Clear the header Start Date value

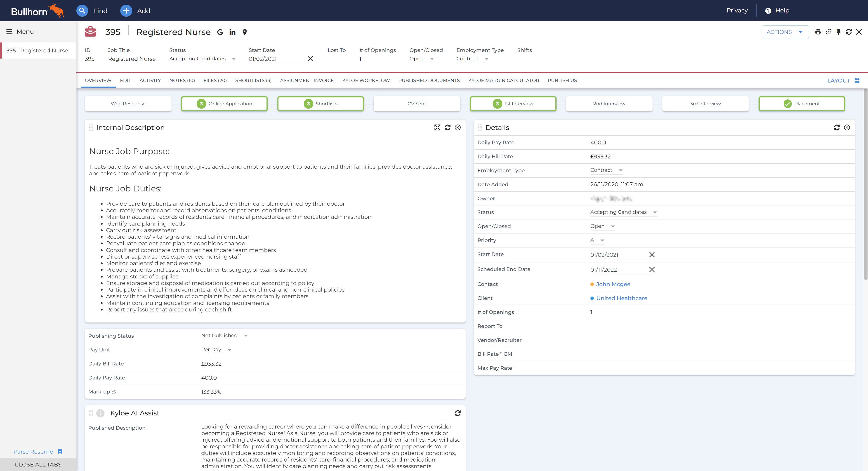tap(310, 59)
